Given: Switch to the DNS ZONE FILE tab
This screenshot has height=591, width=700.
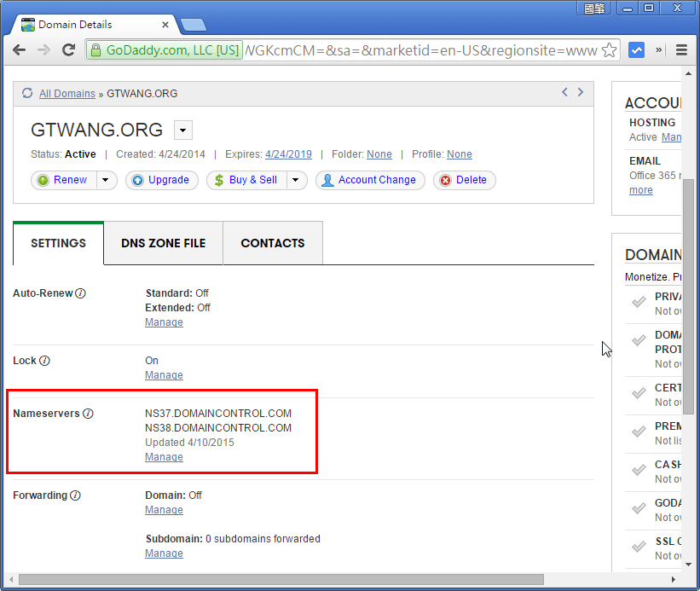Looking at the screenshot, I should point(163,243).
